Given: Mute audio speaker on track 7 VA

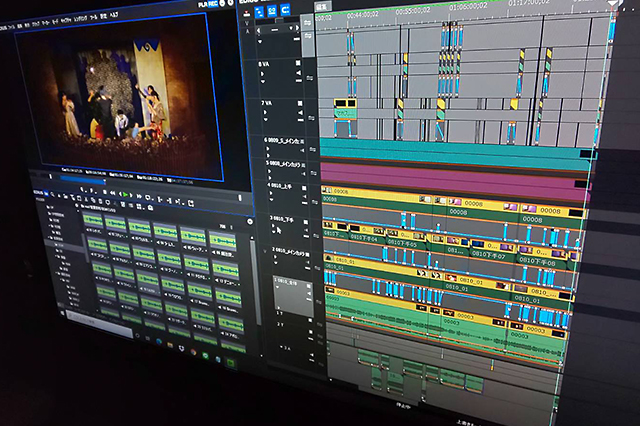Looking at the screenshot, I should [300, 113].
